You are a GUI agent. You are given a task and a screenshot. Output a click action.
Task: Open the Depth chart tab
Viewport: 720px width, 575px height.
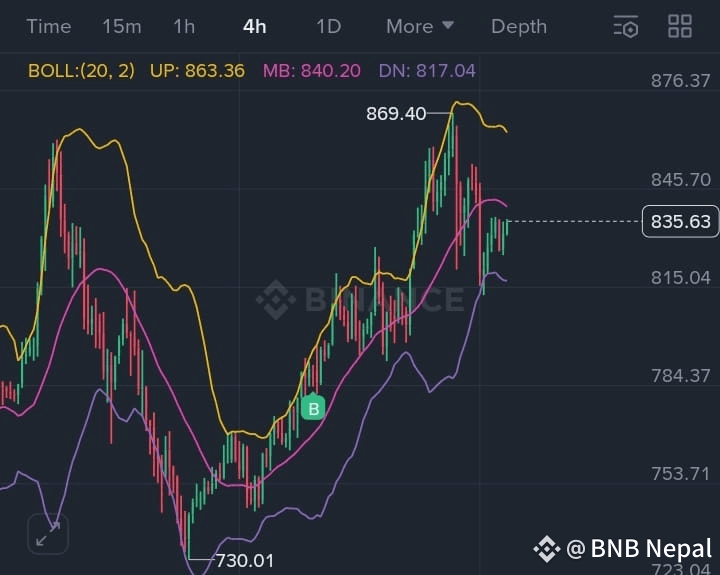tap(519, 26)
